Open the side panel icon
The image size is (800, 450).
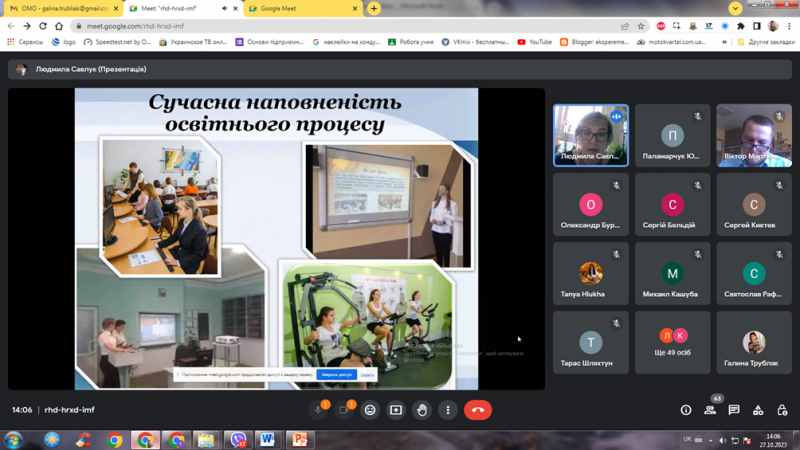757,26
